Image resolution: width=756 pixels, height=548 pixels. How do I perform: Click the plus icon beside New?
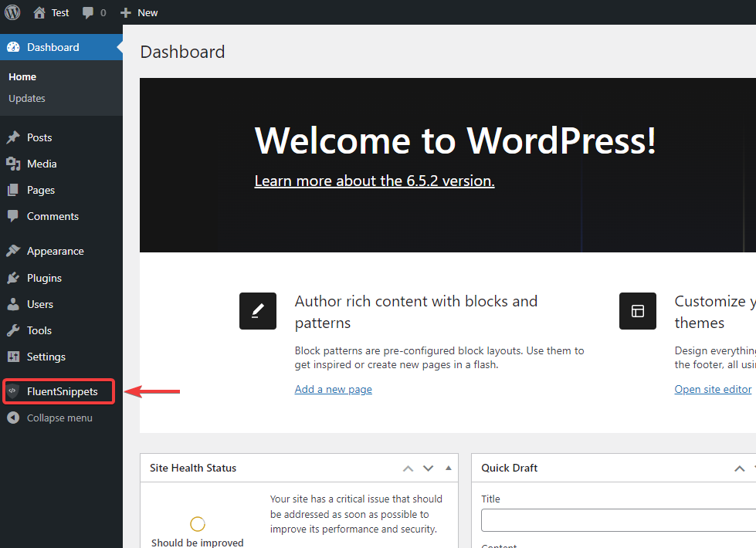point(125,12)
